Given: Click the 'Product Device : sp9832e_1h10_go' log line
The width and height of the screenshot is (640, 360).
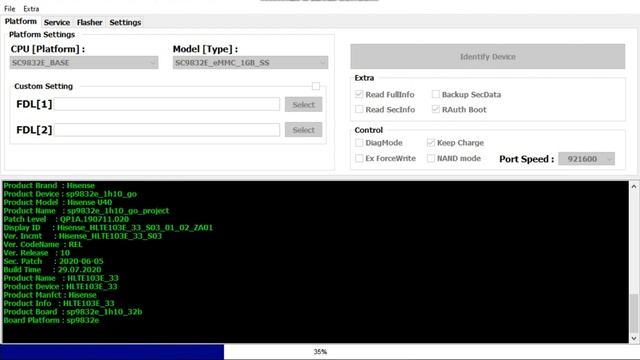Looking at the screenshot, I should coord(70,194).
